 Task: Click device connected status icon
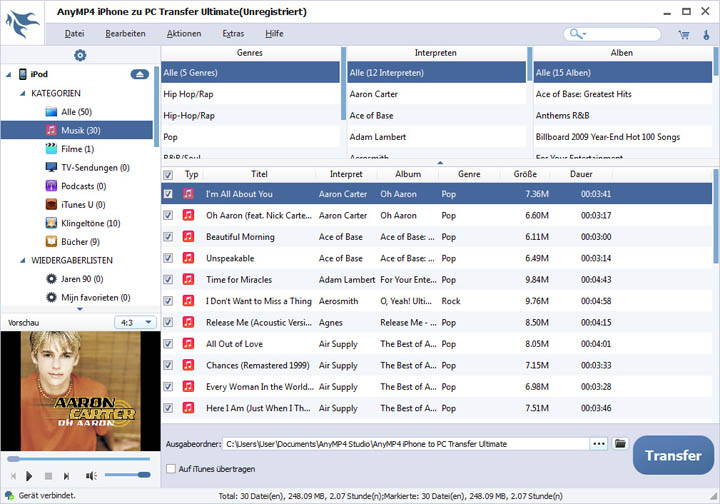(x=9, y=496)
